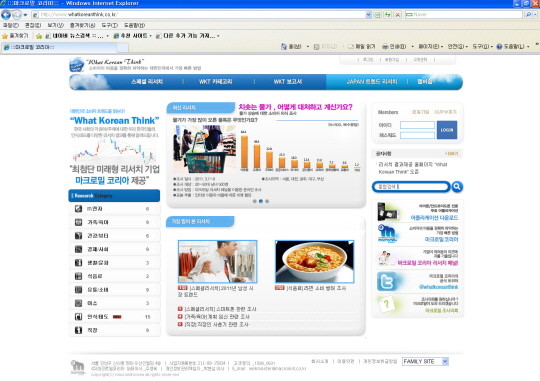Screen dimensions: 540x381
Task: Open the 즐겨찾기(A) menu
Action: pyautogui.click(x=82, y=25)
